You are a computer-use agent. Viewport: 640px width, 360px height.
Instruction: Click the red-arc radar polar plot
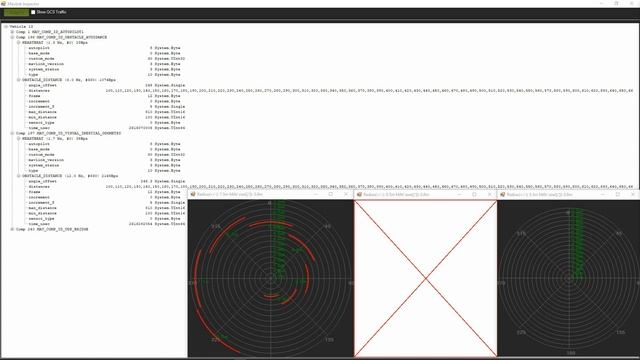(x=271, y=278)
